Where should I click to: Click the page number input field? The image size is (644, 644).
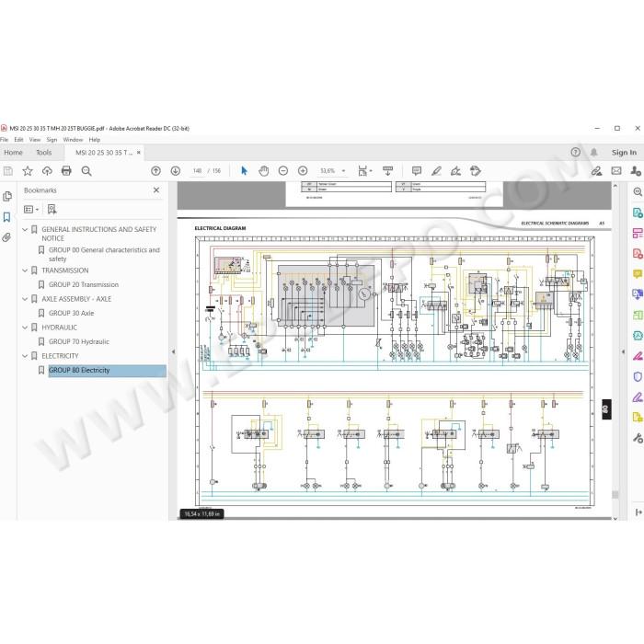tap(198, 171)
